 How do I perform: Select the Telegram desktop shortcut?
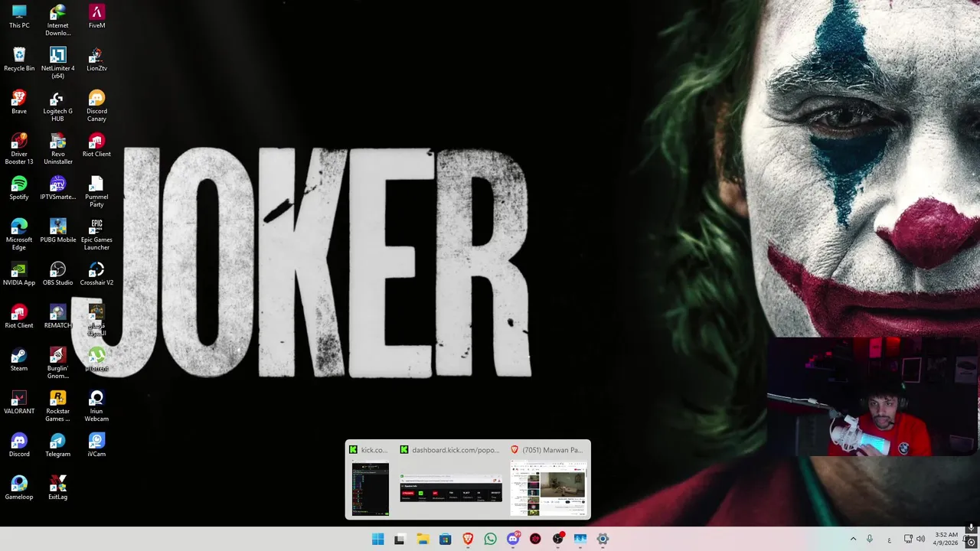click(x=57, y=445)
